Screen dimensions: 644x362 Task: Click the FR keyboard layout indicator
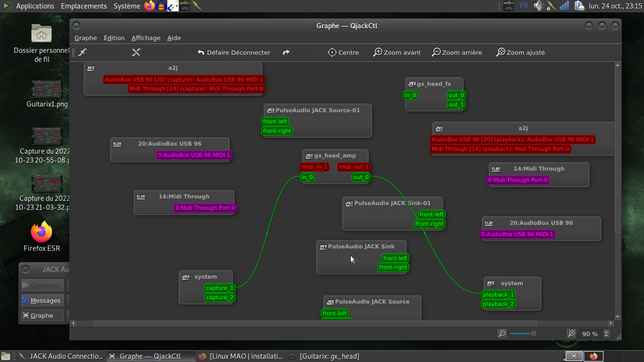(523, 6)
